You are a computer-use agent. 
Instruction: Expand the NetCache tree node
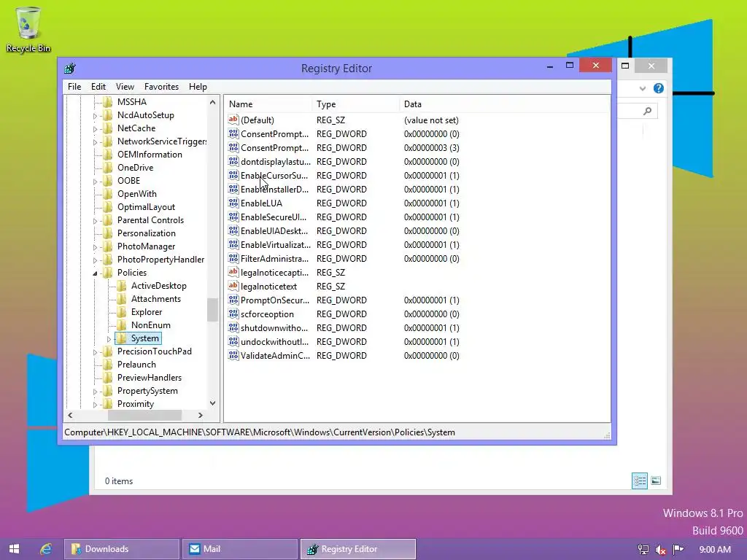click(x=95, y=128)
